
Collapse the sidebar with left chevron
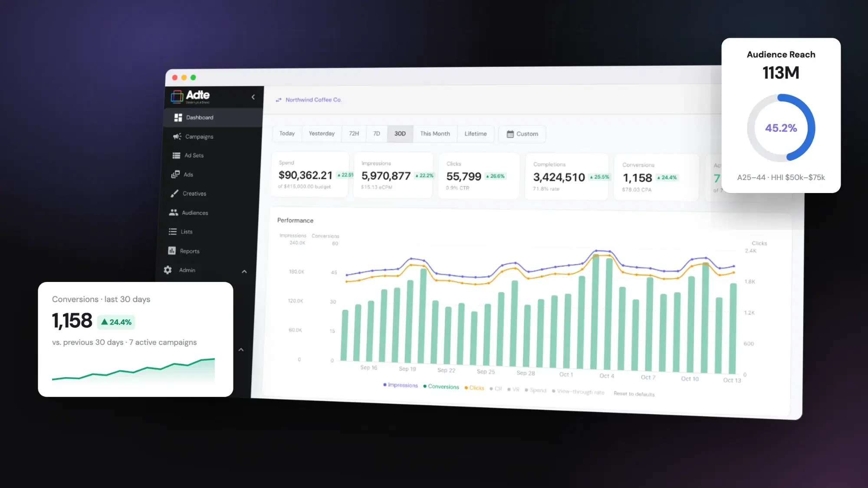253,97
